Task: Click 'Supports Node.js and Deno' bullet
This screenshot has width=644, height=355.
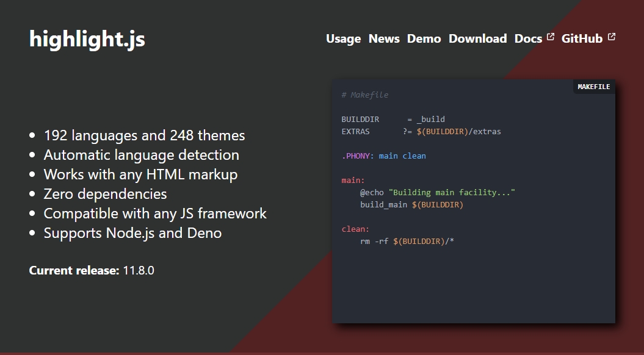Action: point(132,232)
